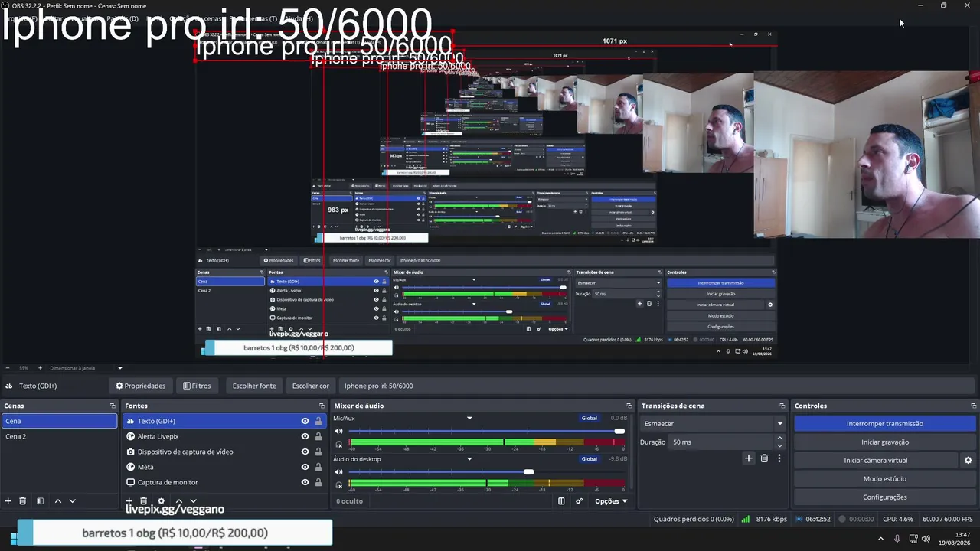Image resolution: width=980 pixels, height=551 pixels.
Task: Show hidden system tray icons
Action: tap(880, 539)
